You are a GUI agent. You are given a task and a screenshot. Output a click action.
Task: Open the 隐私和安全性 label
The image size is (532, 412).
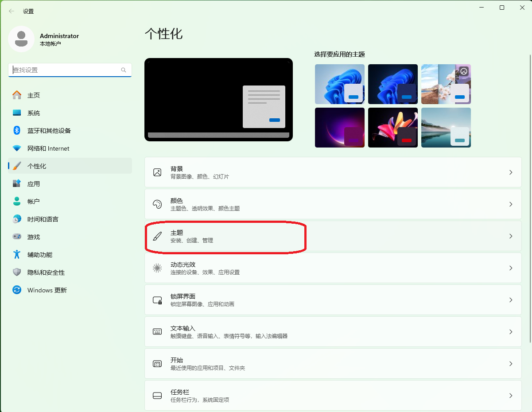46,272
